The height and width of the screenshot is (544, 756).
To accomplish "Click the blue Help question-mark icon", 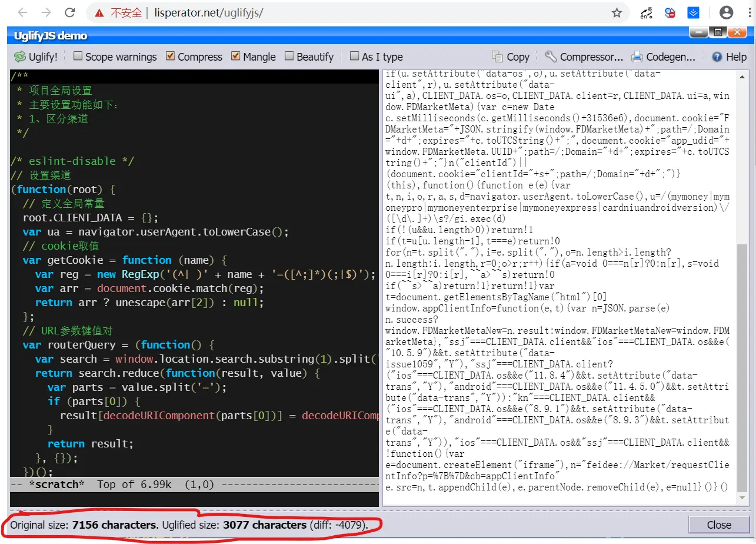I will click(717, 57).
